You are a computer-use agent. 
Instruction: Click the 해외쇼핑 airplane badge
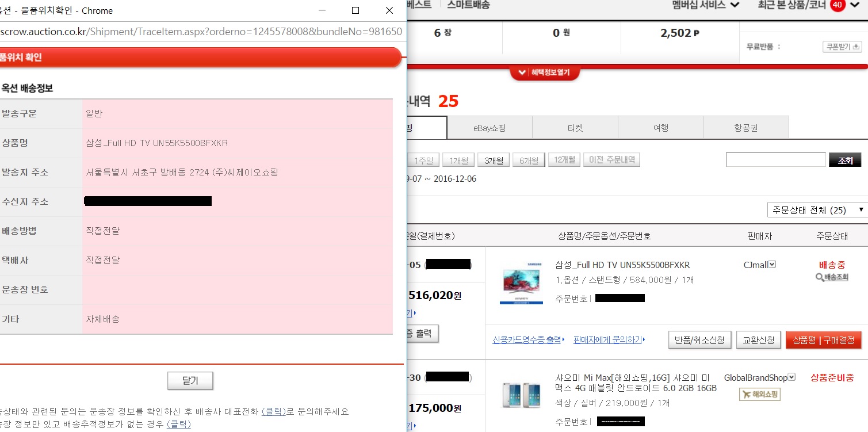(x=759, y=394)
